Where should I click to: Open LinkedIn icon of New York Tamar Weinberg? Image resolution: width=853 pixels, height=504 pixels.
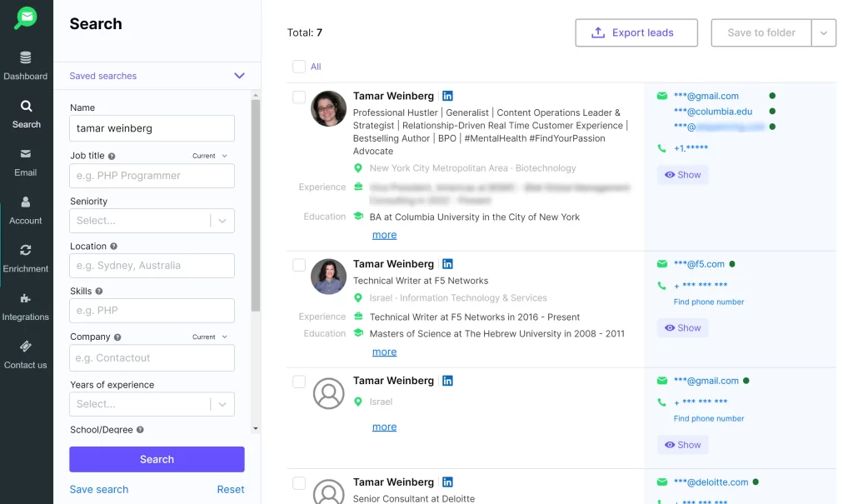click(x=447, y=96)
